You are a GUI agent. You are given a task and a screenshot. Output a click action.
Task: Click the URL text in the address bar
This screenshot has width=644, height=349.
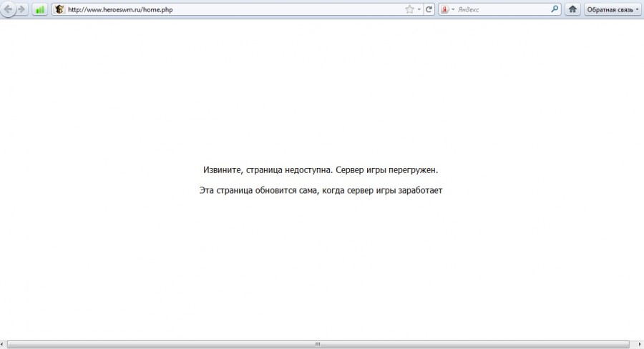(120, 9)
